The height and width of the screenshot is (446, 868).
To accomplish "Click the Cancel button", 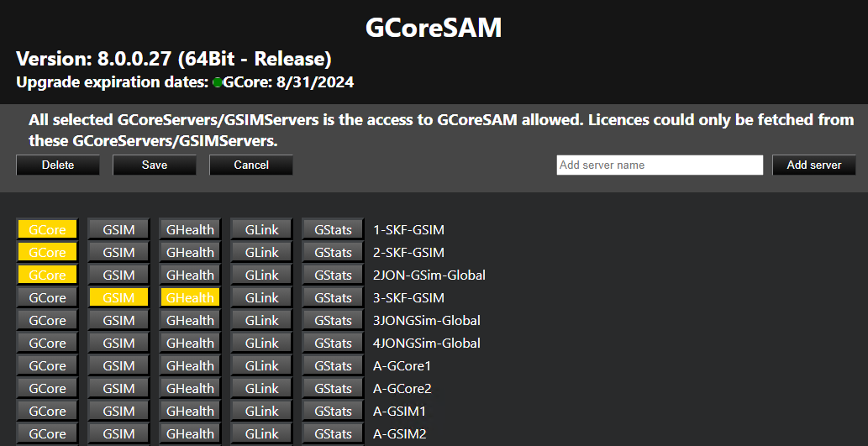I will pyautogui.click(x=251, y=165).
